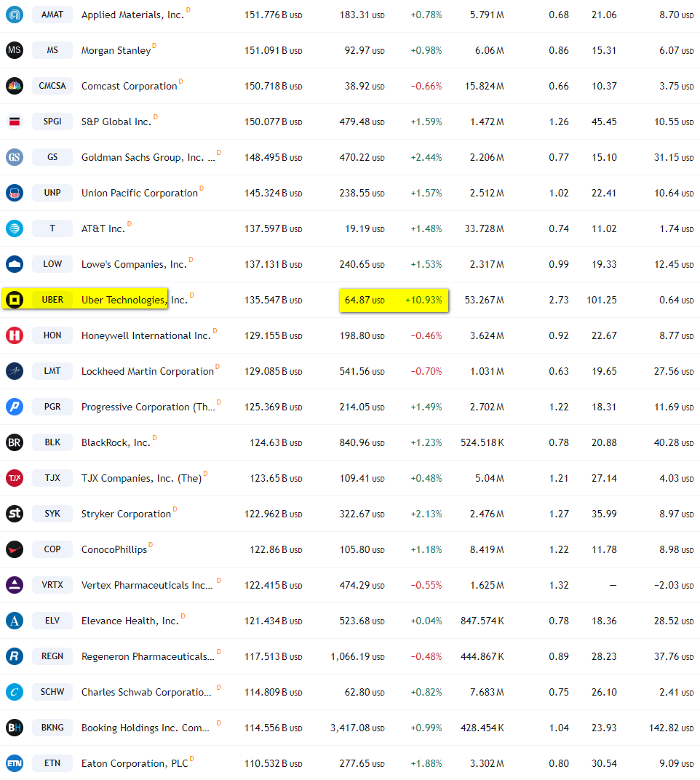Viewport: 700px width, 780px height.
Task: Select the VRTX ticker badge
Action: 52,585
